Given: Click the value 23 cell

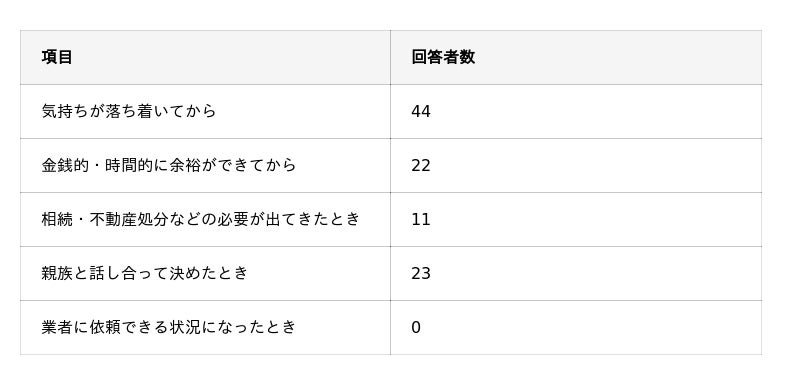Looking at the screenshot, I should pyautogui.click(x=576, y=274).
